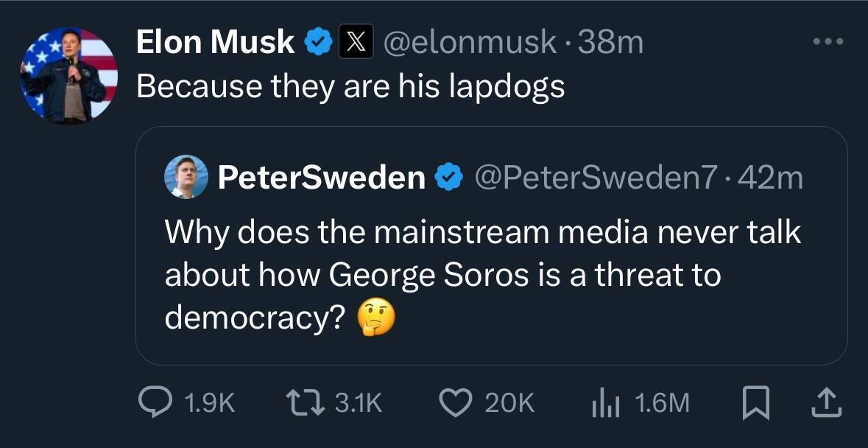Viewport: 868px width, 448px height.
Task: Click the 'Because they are his lapdogs' text
Action: coord(350,87)
